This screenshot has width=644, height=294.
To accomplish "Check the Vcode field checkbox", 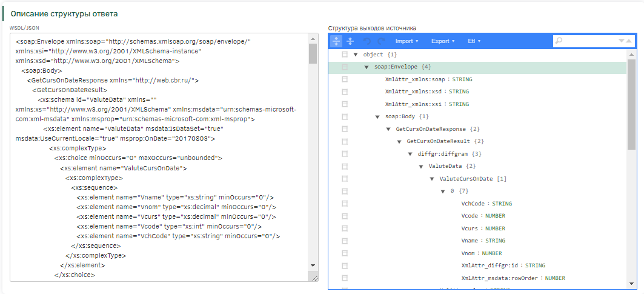I will coord(345,216).
